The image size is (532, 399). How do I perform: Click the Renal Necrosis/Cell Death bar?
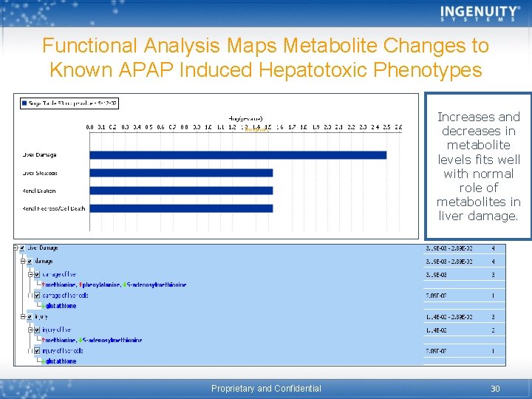[x=181, y=208]
